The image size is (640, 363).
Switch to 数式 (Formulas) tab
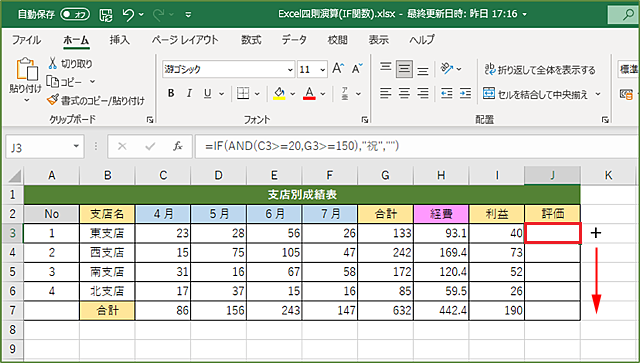(251, 40)
